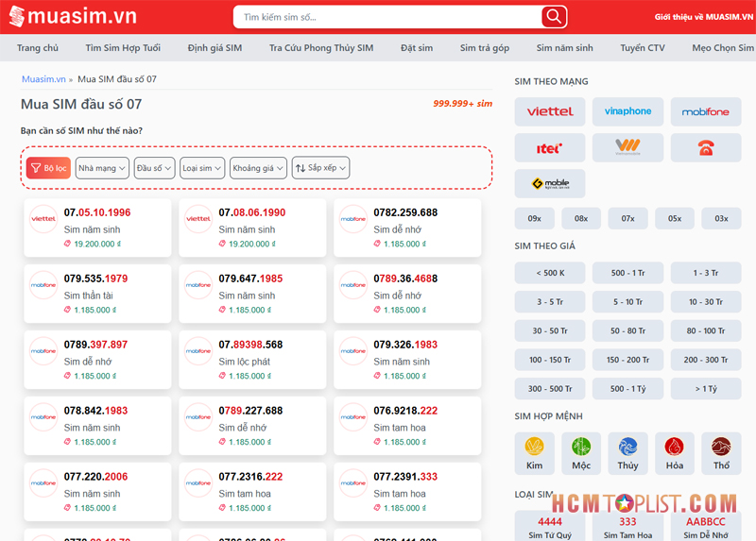Filter by price 100 - 150 Tr
Image resolution: width=756 pixels, height=541 pixels.
pyautogui.click(x=550, y=360)
